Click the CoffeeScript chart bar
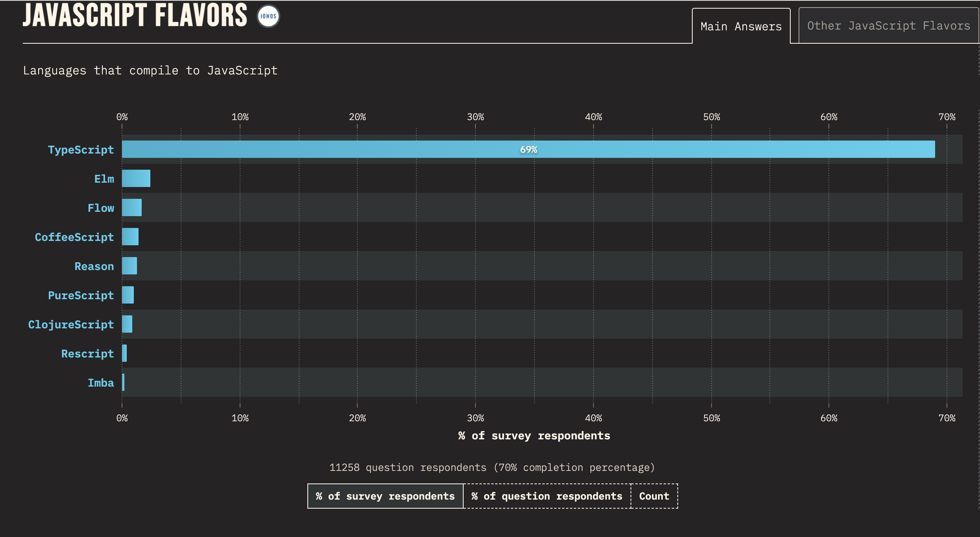Screen dimensions: 980x537 (x=130, y=237)
